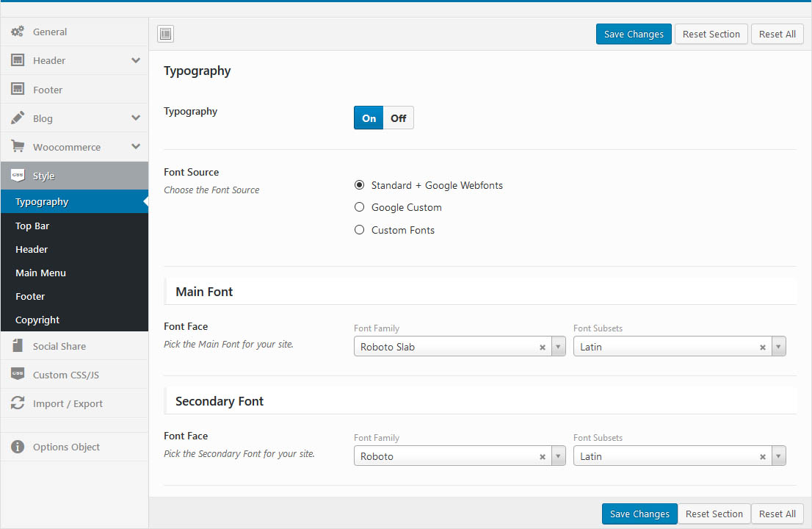Click the General gears icon in sidebar
Viewport: 812px width, 529px height.
[x=18, y=32]
